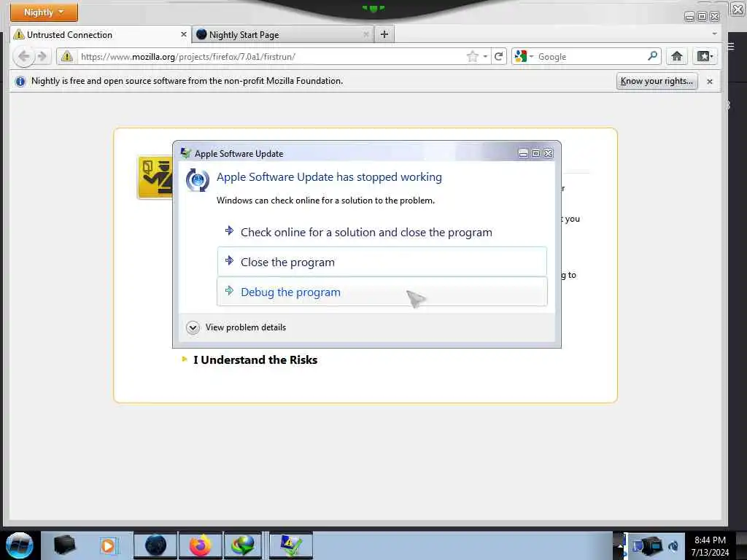Choose Debug the program option
This screenshot has width=747, height=560.
382,292
